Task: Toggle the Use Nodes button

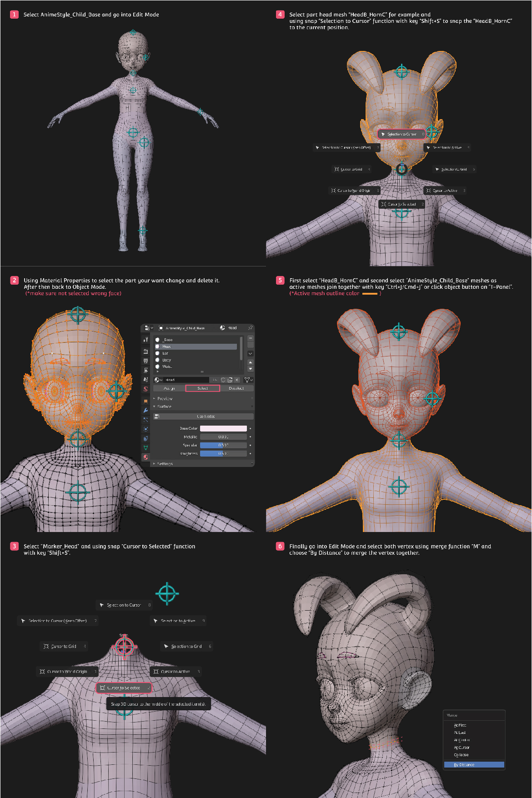Action: pyautogui.click(x=203, y=417)
